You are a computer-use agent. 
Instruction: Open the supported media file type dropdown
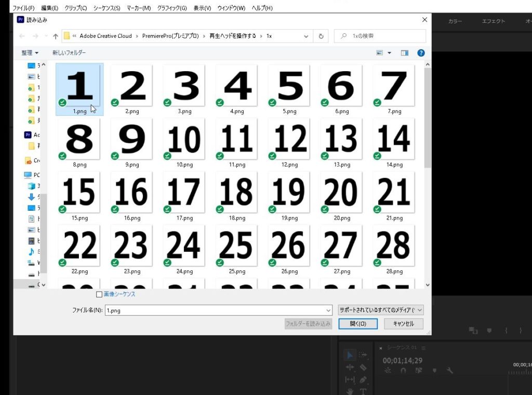pyautogui.click(x=381, y=310)
